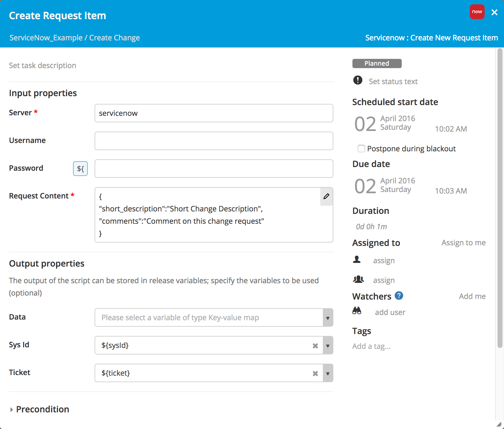Click the Create Request Item title

(x=58, y=15)
